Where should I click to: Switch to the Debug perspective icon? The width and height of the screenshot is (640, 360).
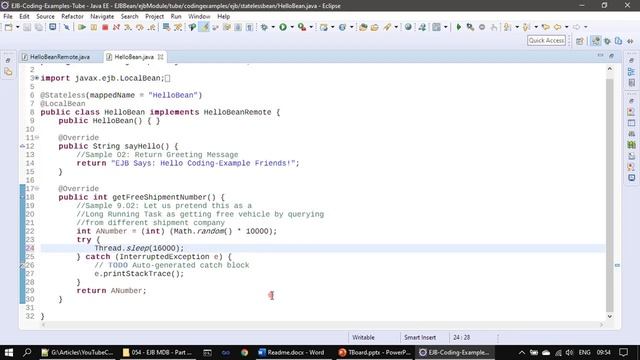(x=607, y=41)
